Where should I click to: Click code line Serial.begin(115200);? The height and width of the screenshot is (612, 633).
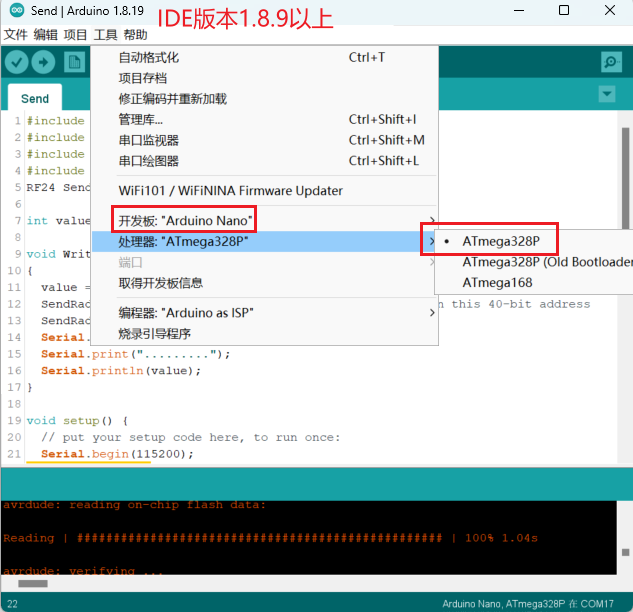tap(117, 454)
